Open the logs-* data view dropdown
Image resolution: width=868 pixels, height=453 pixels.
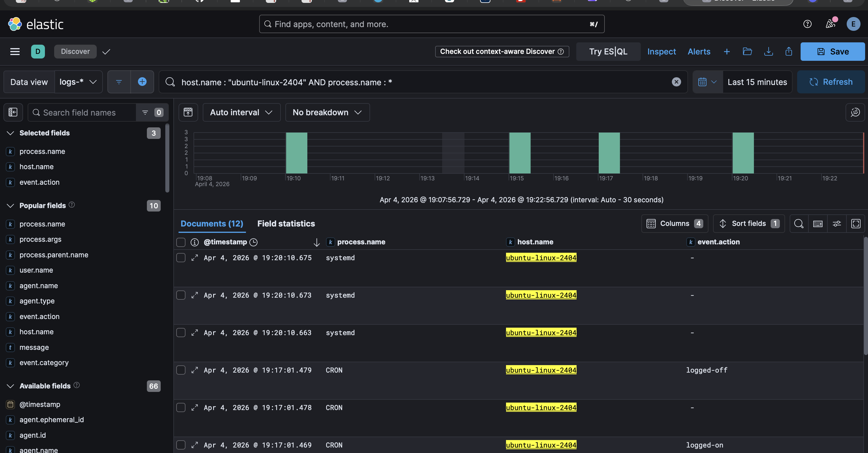78,82
